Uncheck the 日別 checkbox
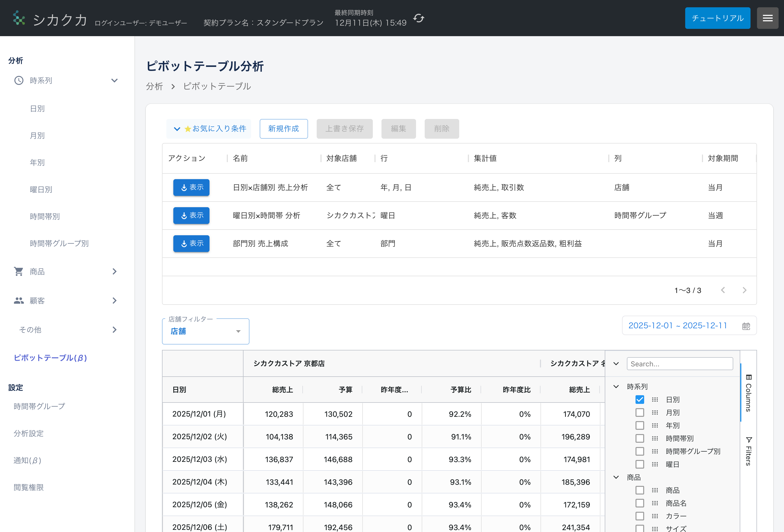Viewport: 784px width, 532px height. [x=640, y=400]
